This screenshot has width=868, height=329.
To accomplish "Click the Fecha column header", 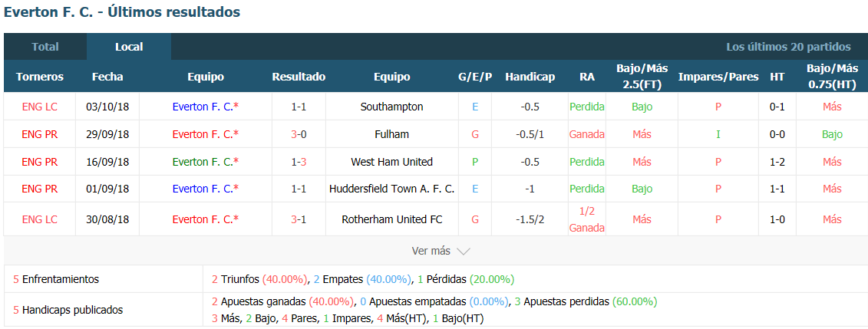I will [x=107, y=77].
